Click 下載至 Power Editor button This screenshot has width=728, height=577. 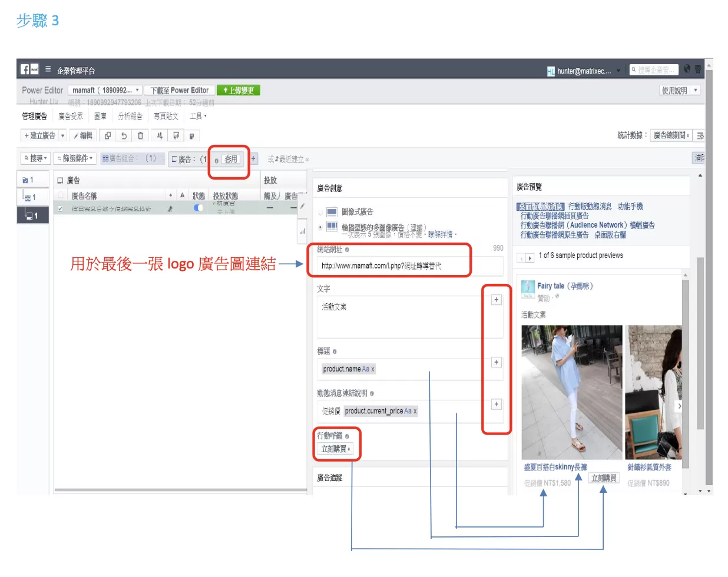(x=179, y=90)
